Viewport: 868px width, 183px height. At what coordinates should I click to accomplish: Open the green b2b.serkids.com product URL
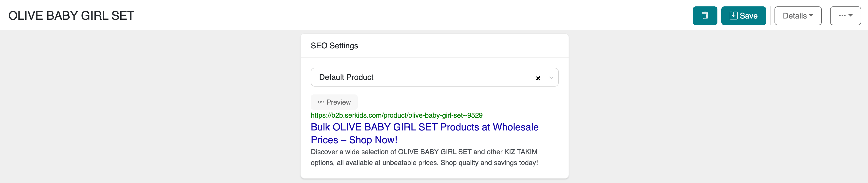tap(396, 115)
